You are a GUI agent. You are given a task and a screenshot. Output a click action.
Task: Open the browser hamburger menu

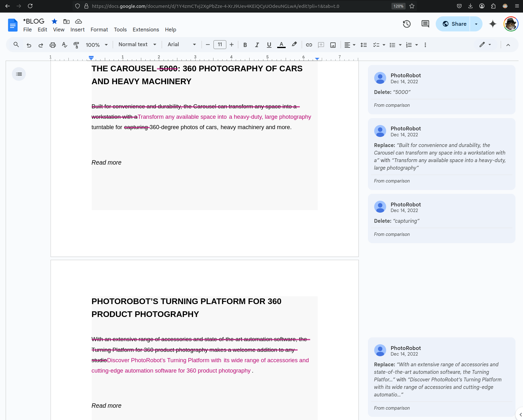click(x=517, y=6)
